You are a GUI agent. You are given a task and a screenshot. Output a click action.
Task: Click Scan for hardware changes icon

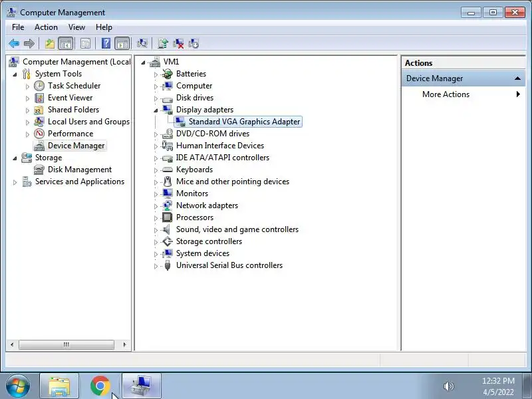(x=142, y=43)
